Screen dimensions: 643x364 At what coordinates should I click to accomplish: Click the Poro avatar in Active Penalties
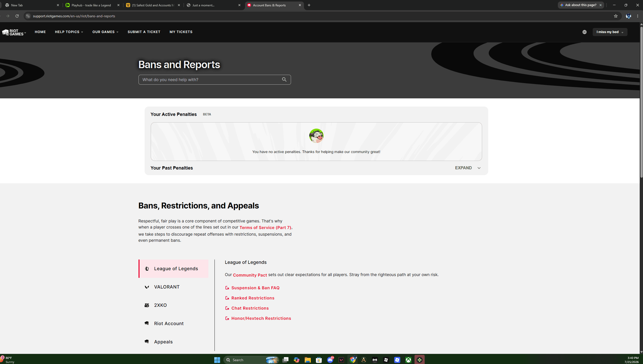(316, 135)
